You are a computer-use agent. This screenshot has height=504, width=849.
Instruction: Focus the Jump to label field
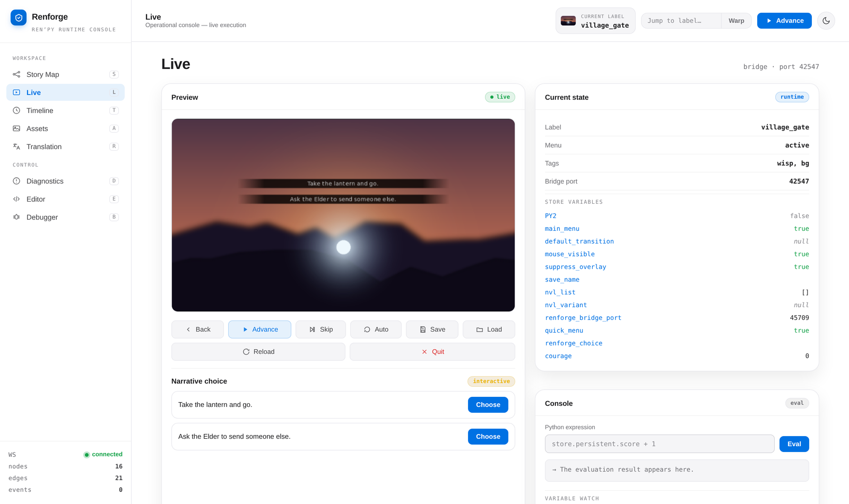(681, 21)
